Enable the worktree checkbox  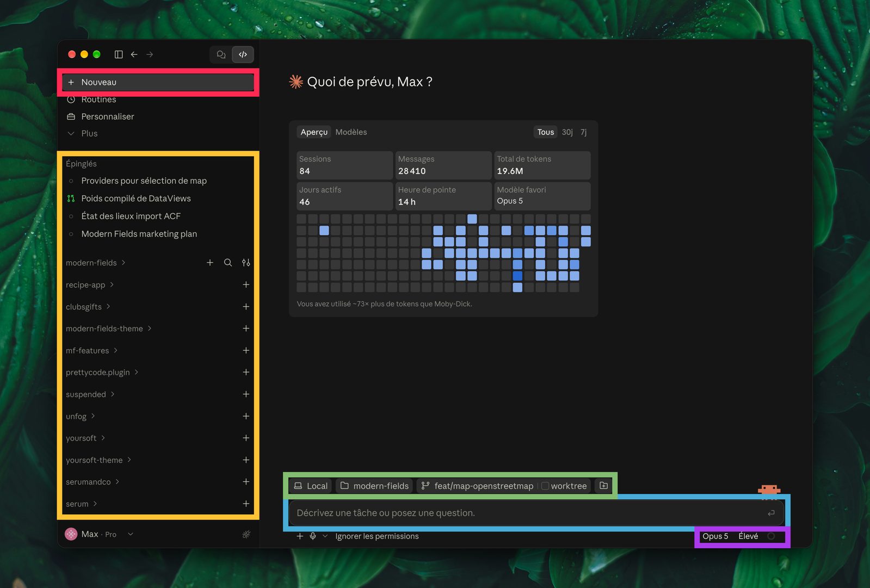point(545,486)
